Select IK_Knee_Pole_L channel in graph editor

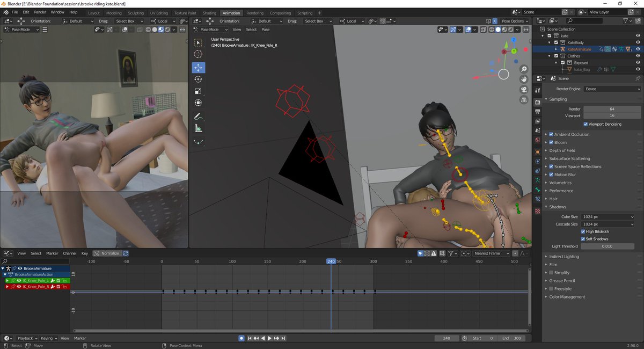click(36, 281)
